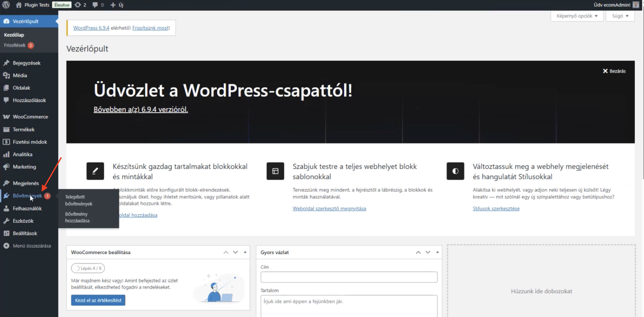Move Gyors vázlat box down

click(x=428, y=252)
